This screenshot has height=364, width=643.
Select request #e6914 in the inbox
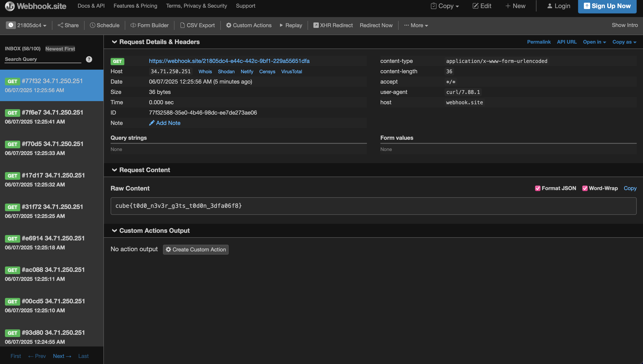coord(52,243)
